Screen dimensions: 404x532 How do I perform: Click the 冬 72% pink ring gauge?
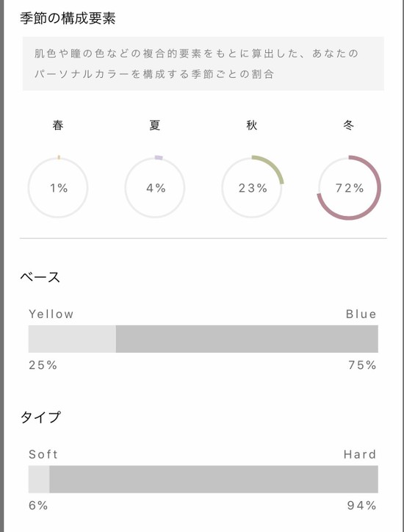pyautogui.click(x=349, y=187)
